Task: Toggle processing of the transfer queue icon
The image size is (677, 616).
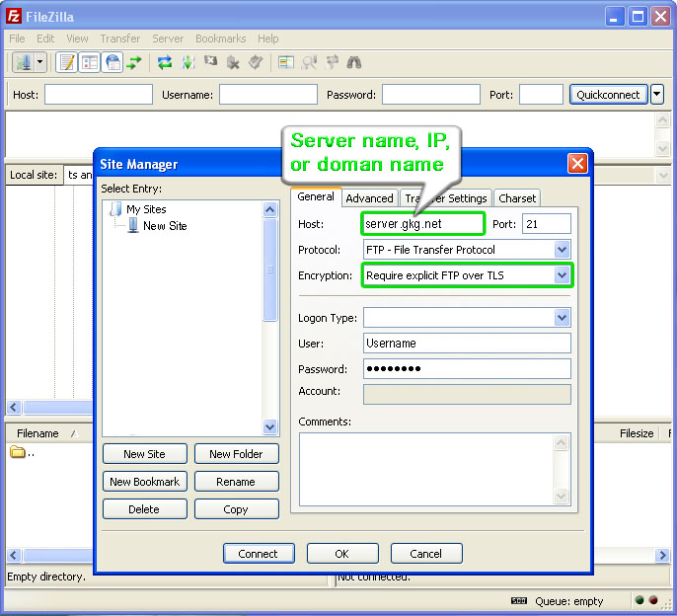Action: coord(188,62)
